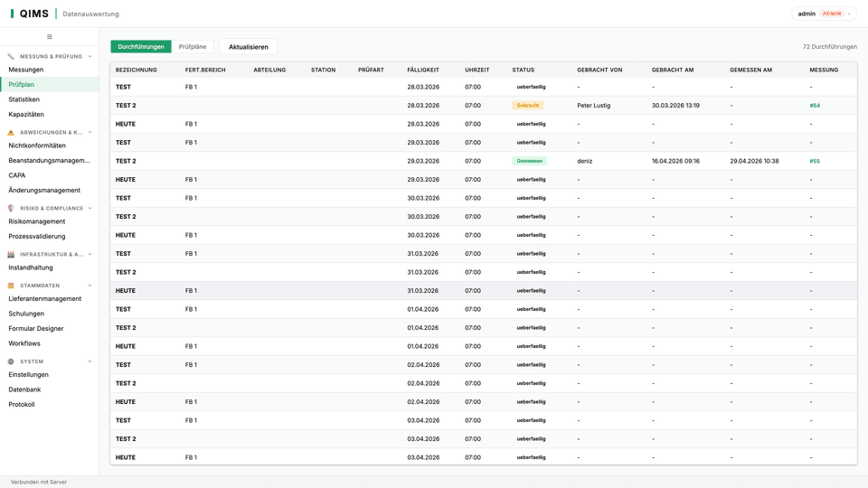The height and width of the screenshot is (488, 868).
Task: Open measurement link #54
Action: [x=815, y=106]
